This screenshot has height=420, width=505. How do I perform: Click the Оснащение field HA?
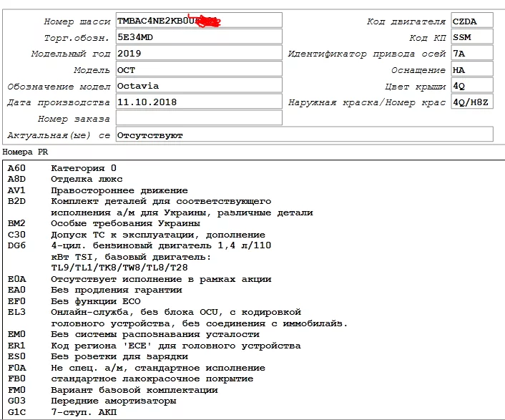tap(472, 69)
